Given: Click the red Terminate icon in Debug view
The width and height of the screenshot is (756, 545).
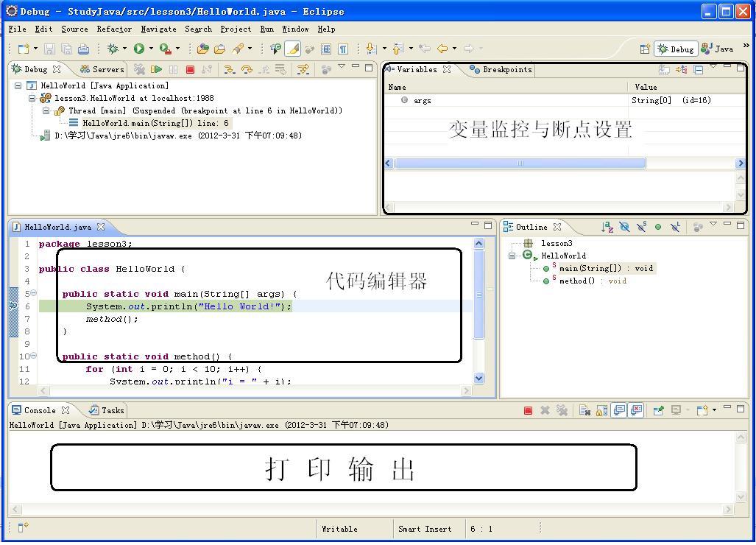Looking at the screenshot, I should (190, 69).
